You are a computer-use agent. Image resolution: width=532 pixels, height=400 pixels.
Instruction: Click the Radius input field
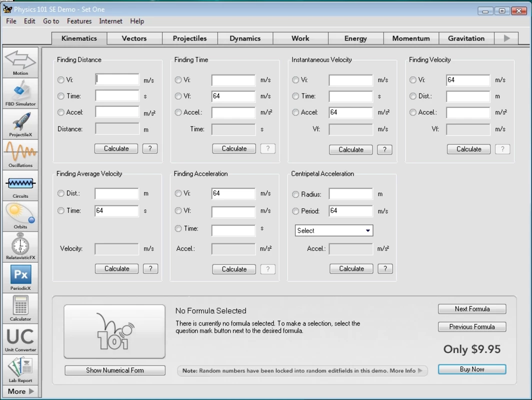coord(351,194)
